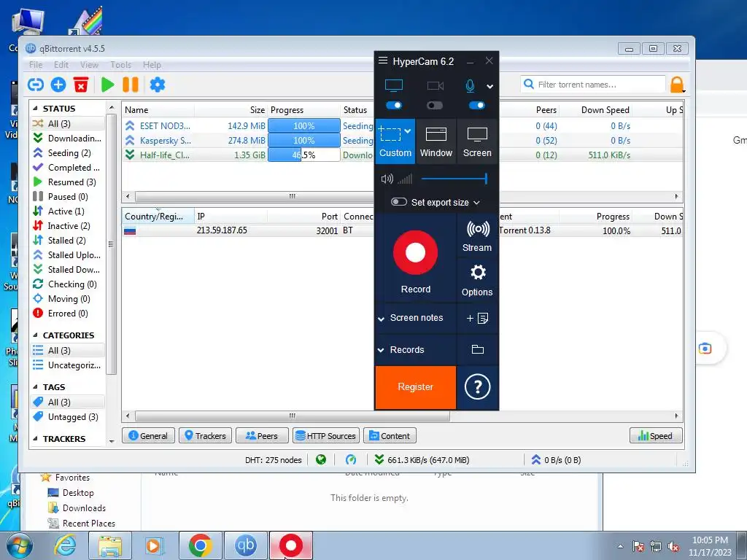Switch to the General tab

(x=148, y=436)
